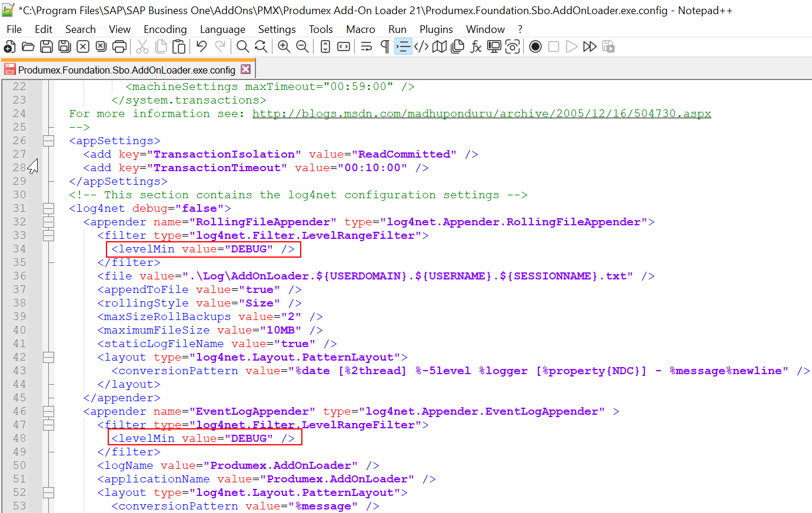Click the Save All toolbar icon

(65, 46)
